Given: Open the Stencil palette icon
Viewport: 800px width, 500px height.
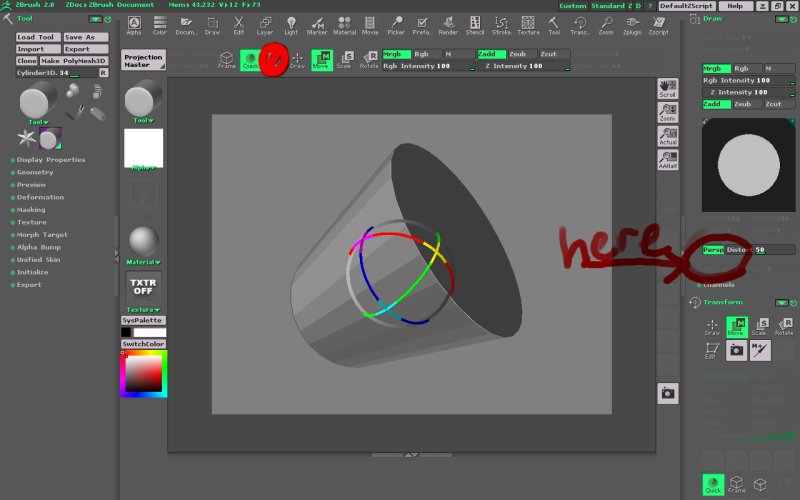Looking at the screenshot, I should (475, 25).
